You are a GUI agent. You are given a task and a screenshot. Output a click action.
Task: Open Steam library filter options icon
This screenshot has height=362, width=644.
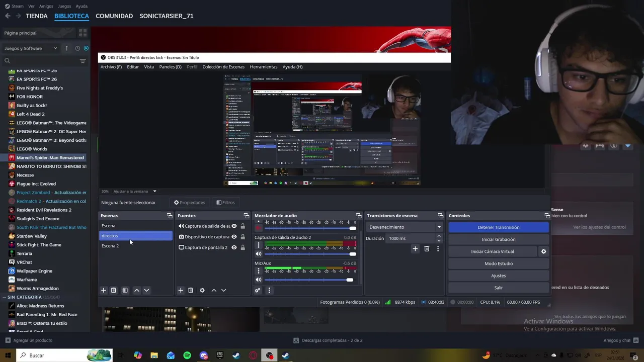point(83,61)
